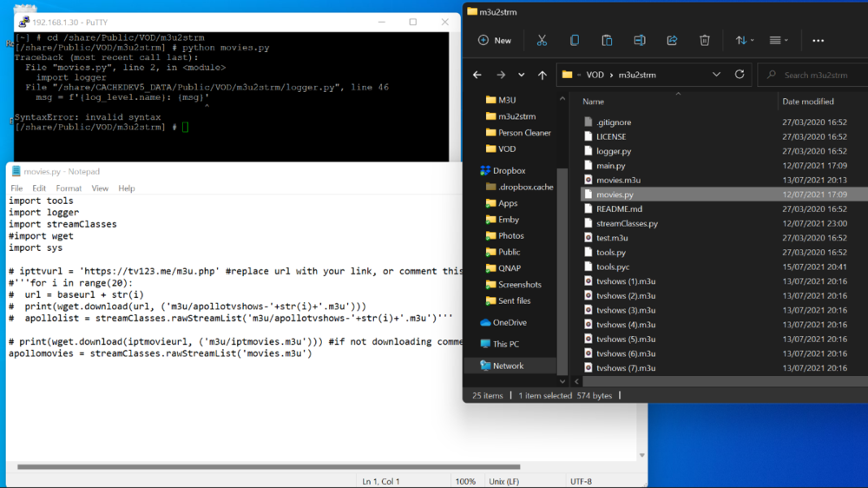Screen dimensions: 868x488
Task: Open the Edit menu in Notepad
Action: [39, 188]
